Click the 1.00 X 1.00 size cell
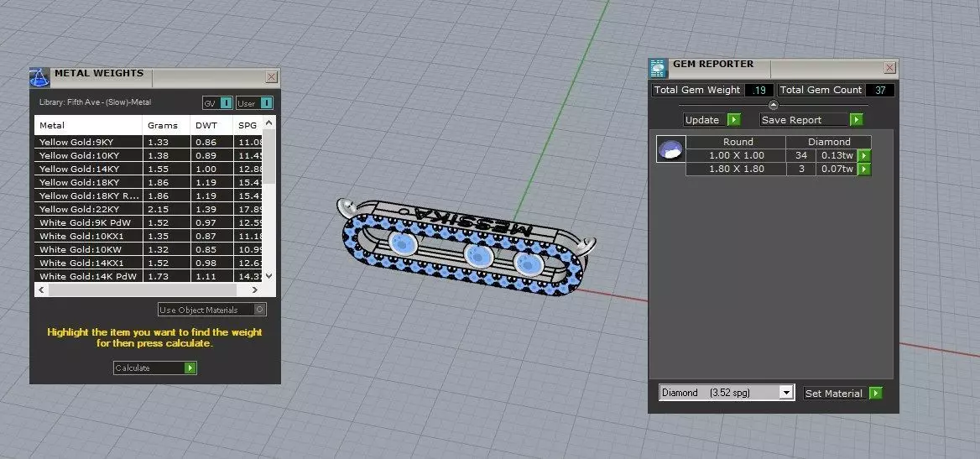980x459 pixels. [x=736, y=156]
